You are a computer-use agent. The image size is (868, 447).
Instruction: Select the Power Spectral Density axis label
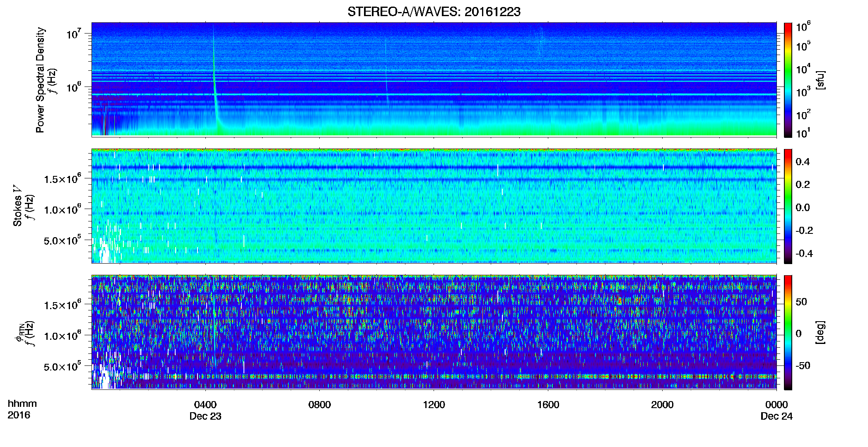point(40,80)
